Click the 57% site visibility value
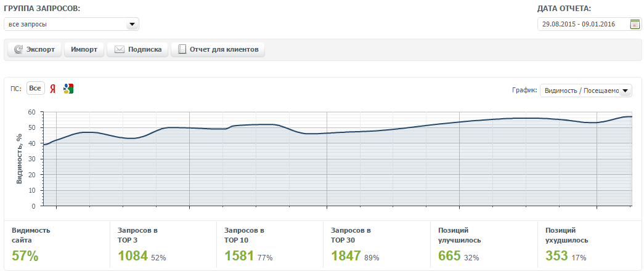Image resolution: width=644 pixels, height=277 pixels. [x=25, y=256]
